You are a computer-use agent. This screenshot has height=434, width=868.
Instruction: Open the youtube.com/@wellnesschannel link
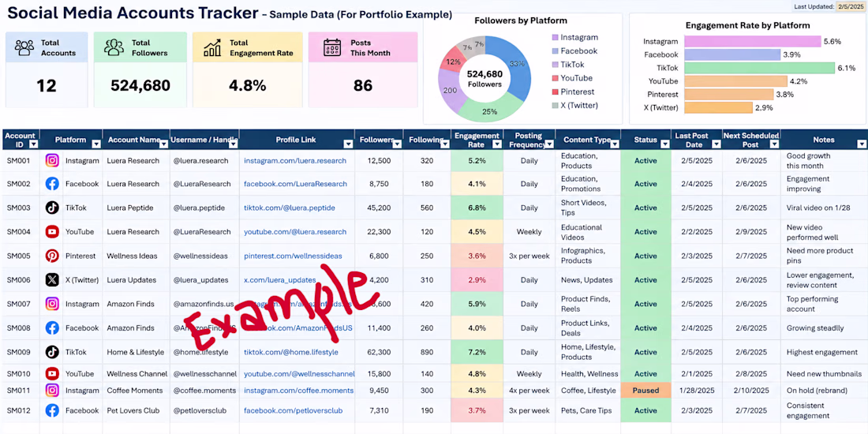coord(300,374)
